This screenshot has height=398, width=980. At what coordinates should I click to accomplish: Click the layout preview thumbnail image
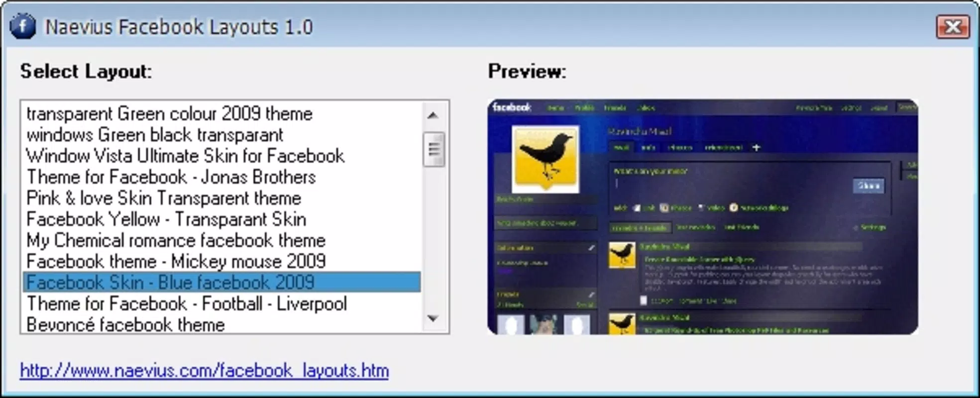pyautogui.click(x=703, y=217)
